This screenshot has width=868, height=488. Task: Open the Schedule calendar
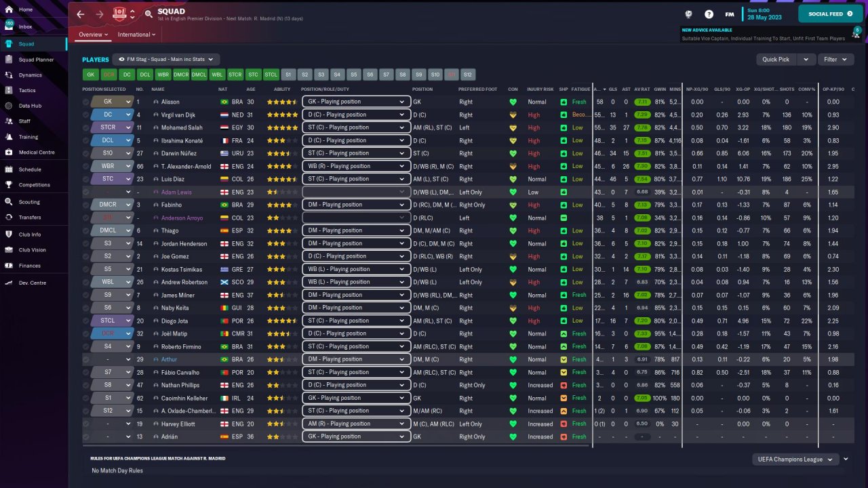[34, 169]
